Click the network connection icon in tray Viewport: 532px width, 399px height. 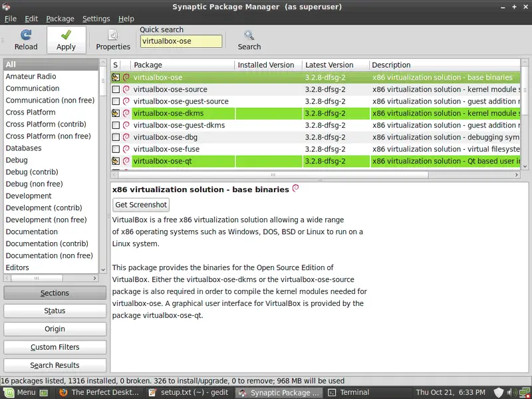pos(525,392)
